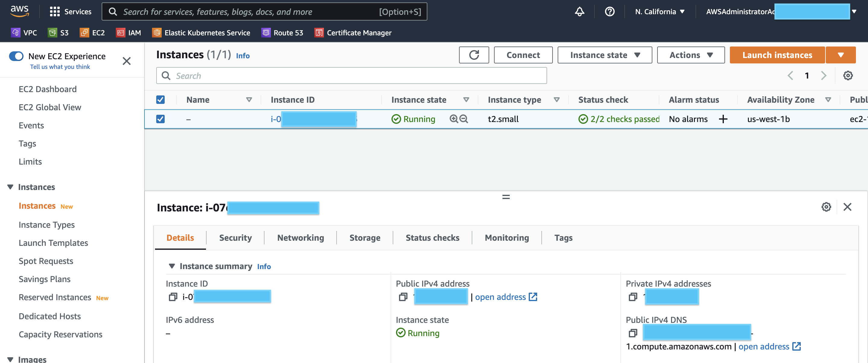The height and width of the screenshot is (363, 868).
Task: Open VPC shortcut in favorites bar
Action: pyautogui.click(x=24, y=33)
